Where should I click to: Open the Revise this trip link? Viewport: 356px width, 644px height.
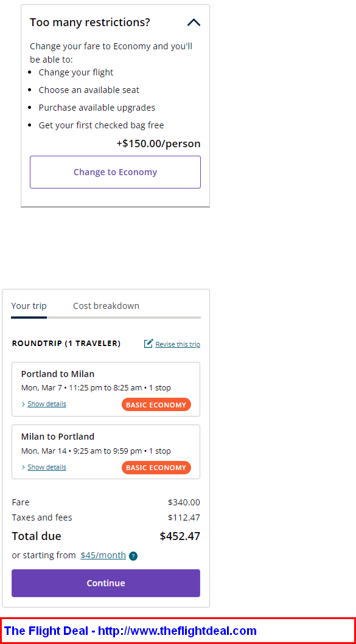pos(178,344)
